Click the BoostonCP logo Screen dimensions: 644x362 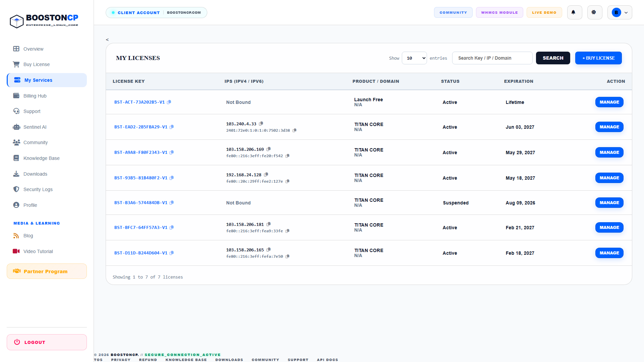point(44,21)
